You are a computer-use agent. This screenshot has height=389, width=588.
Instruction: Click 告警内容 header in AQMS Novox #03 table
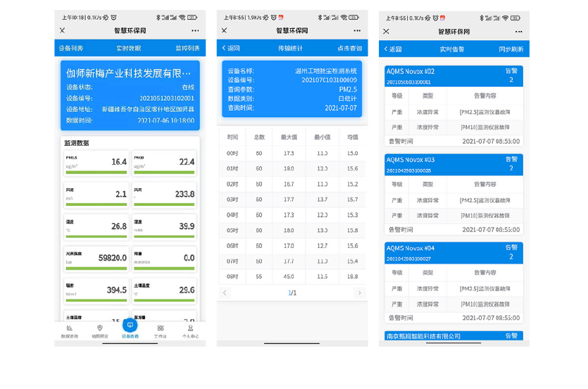485,184
